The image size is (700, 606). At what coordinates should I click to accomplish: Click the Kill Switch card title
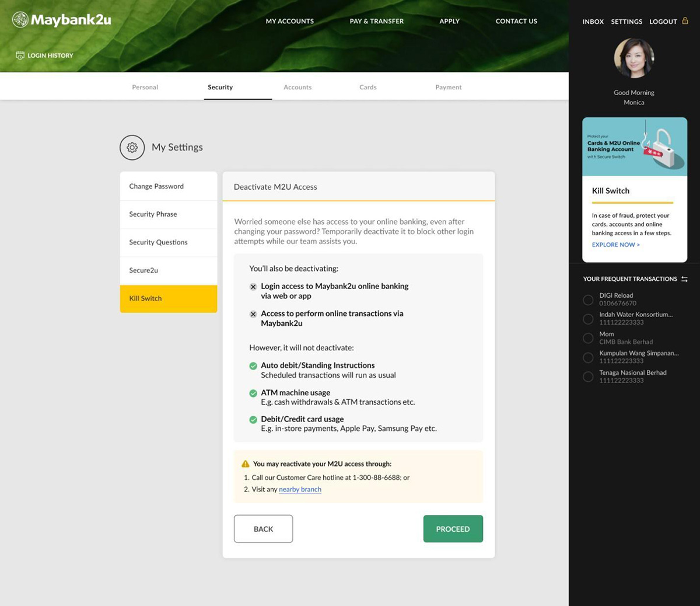611,191
